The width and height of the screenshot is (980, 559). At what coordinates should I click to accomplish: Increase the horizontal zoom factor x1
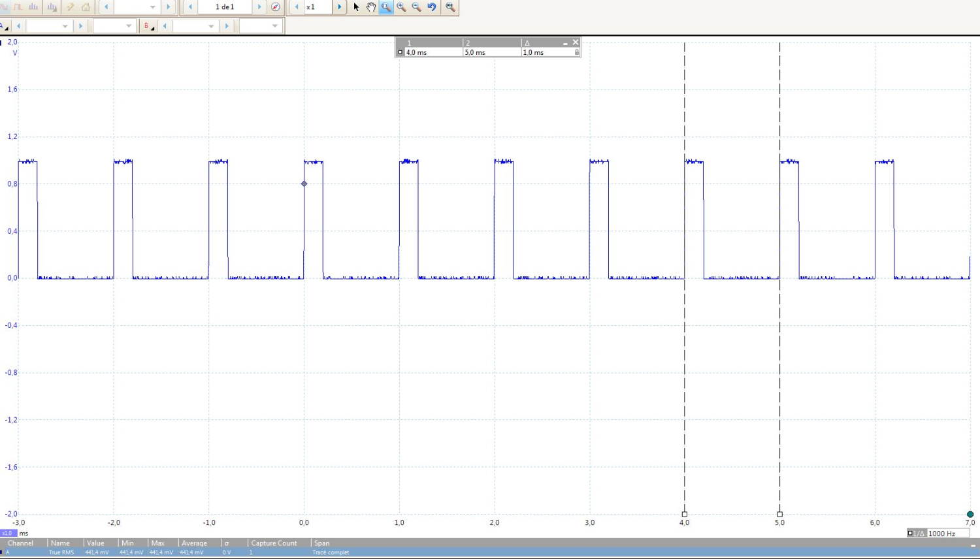(339, 7)
